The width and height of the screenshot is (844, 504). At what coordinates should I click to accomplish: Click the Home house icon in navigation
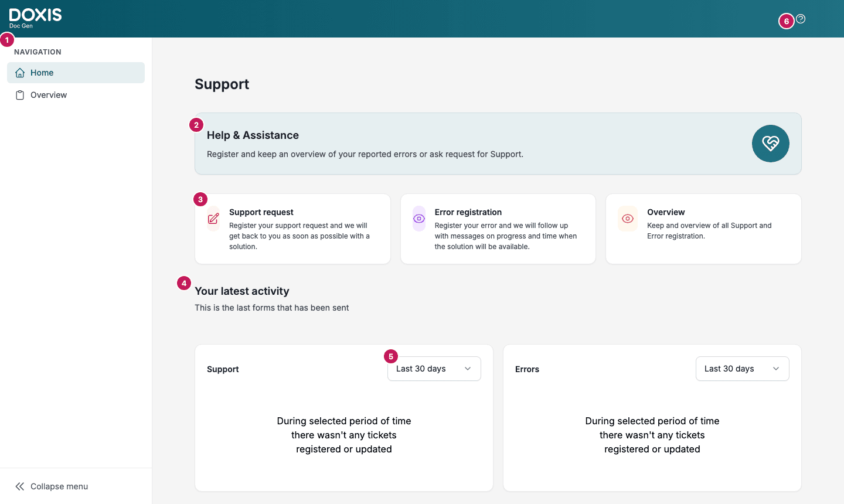coord(20,73)
